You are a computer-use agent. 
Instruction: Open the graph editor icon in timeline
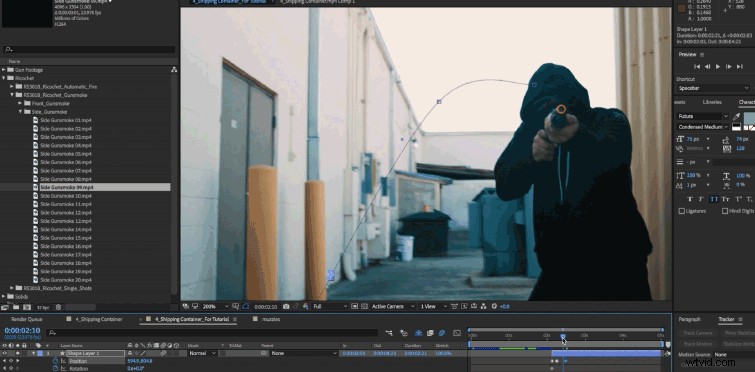pos(457,333)
